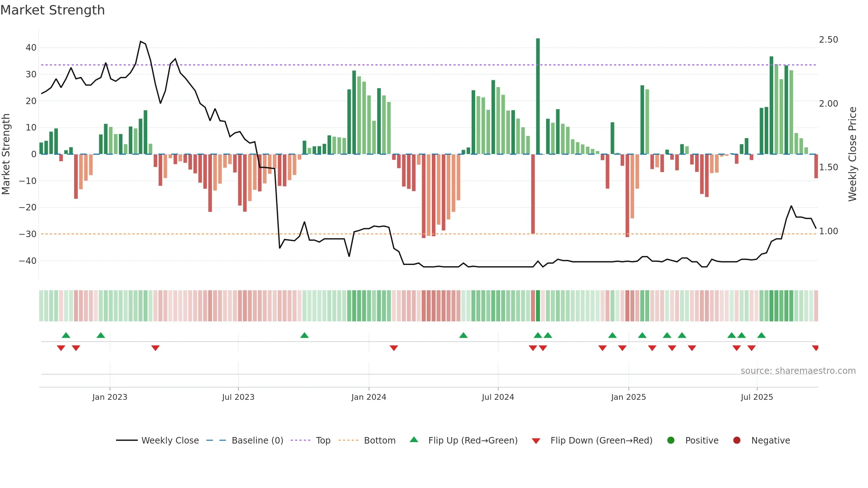Click the 2.50 tick on the price axis
This screenshot has height=488, width=868.
coord(829,40)
